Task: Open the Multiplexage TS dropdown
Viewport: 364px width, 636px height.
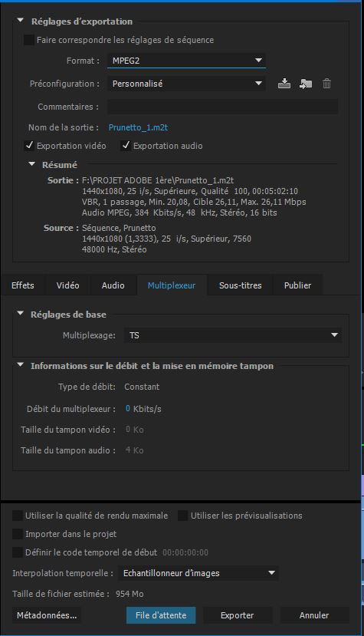Action: pyautogui.click(x=233, y=335)
